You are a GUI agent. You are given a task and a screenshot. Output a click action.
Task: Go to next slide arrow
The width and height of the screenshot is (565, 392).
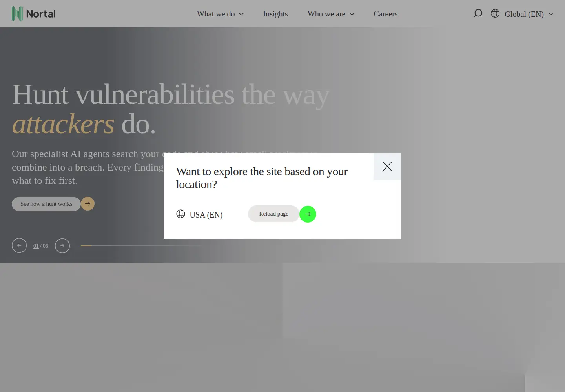coord(62,246)
